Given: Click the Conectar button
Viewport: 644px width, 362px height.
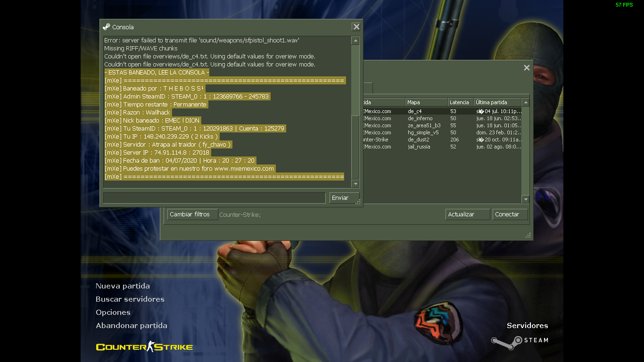Looking at the screenshot, I should (510, 214).
